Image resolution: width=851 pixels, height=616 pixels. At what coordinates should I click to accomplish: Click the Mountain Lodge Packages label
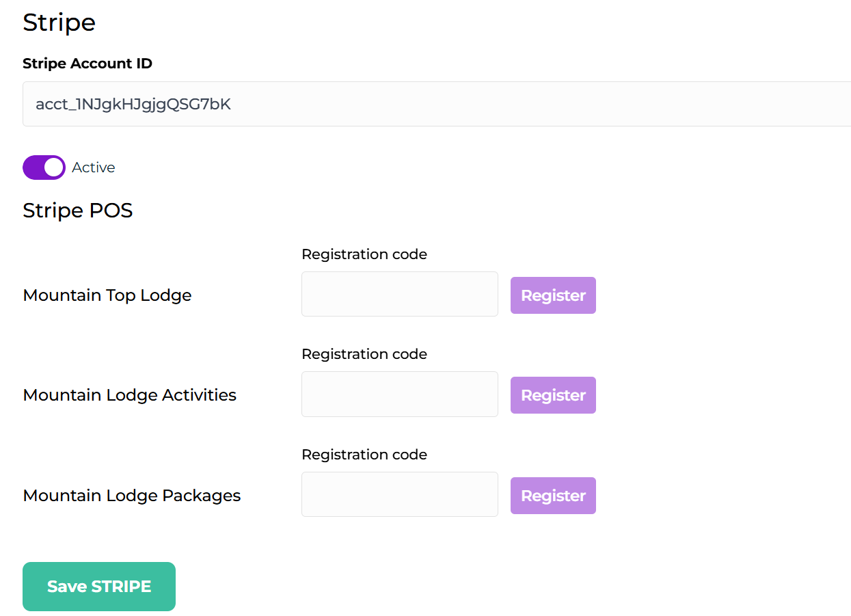point(132,496)
